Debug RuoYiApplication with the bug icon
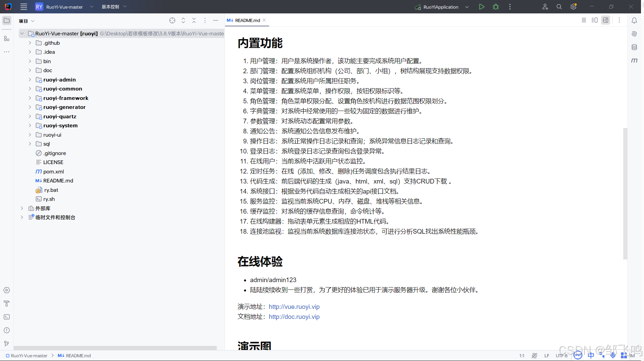 496,7
